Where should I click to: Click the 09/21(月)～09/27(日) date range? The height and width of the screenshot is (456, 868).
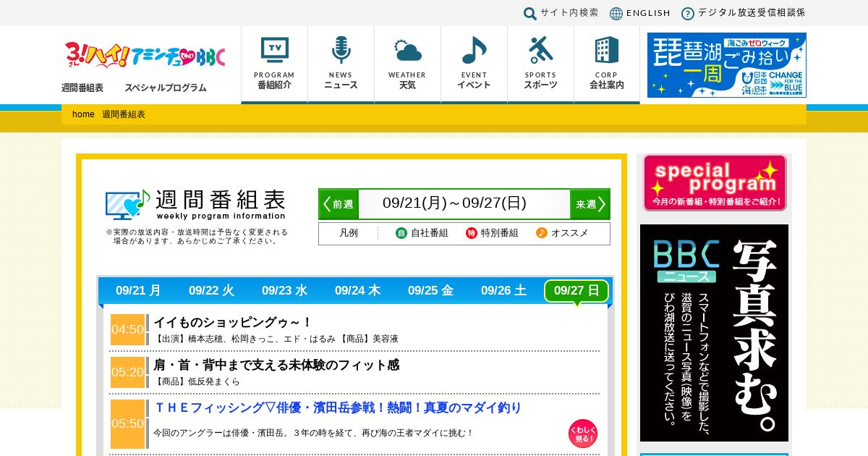coord(454,203)
